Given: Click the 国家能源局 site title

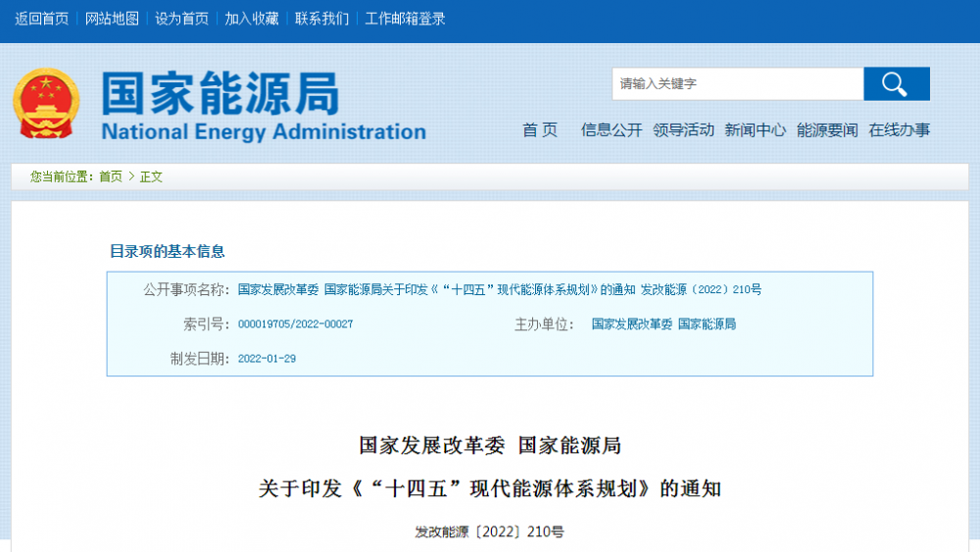Looking at the screenshot, I should 220,93.
